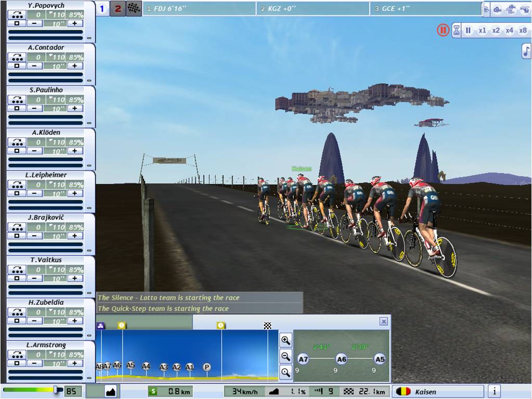Toggle the stage profile view button
This screenshot has height=399, width=532.
[x=110, y=391]
